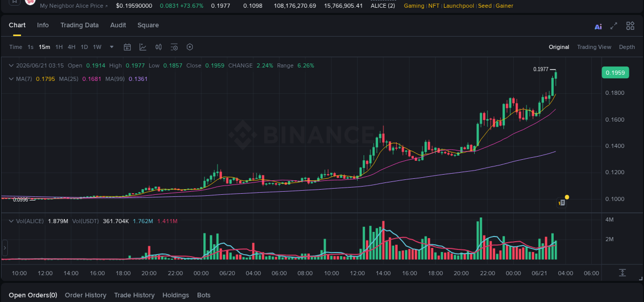The width and height of the screenshot is (644, 302).
Task: Click the Launchpool tag link
Action: (459, 6)
